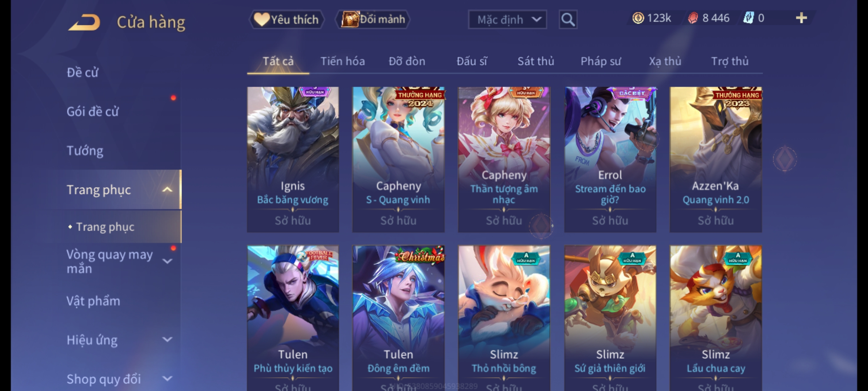Tap the red gem balance 8 446
The image size is (868, 391).
(x=709, y=18)
